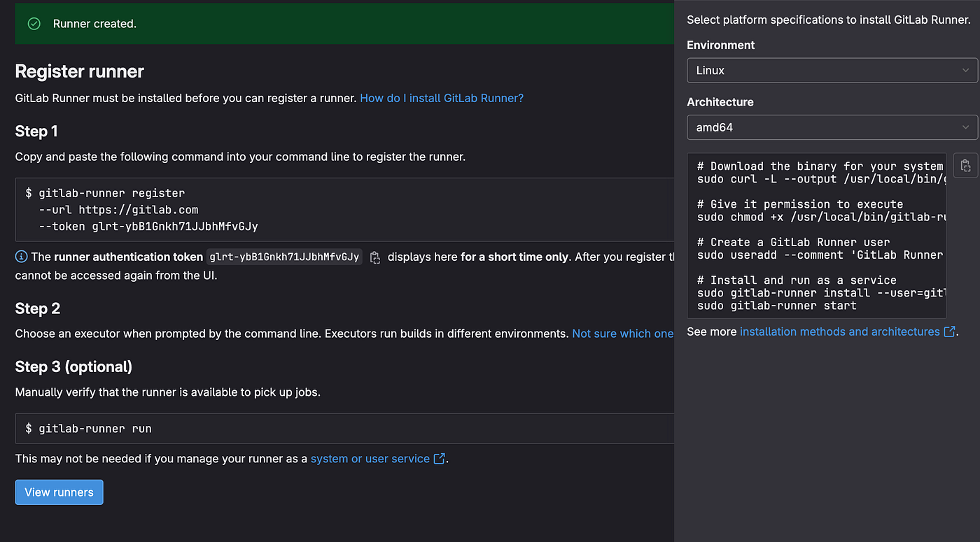
Task: Expand the Linux dropdown chevron
Action: pos(967,71)
